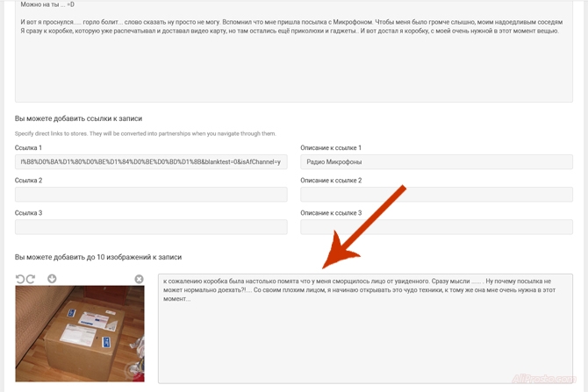Viewport: 588px width, 392px height.
Task: Open the cardboard box photo thumbnail
Action: click(80, 333)
